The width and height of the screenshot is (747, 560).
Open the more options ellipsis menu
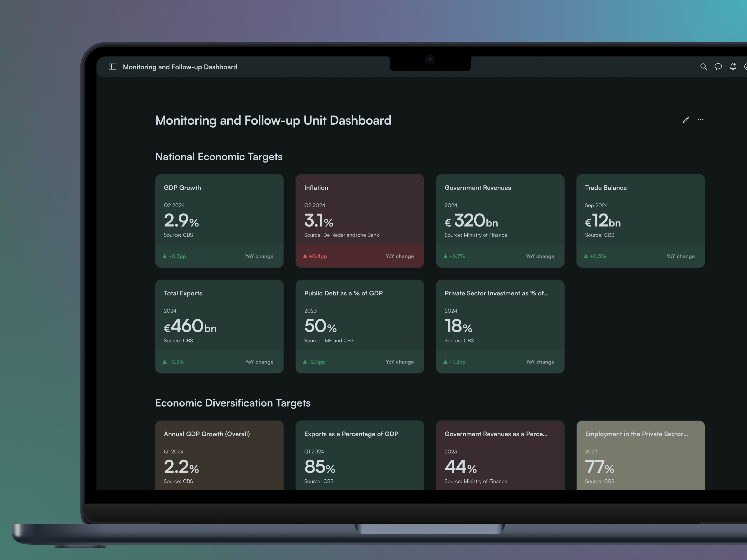(701, 120)
